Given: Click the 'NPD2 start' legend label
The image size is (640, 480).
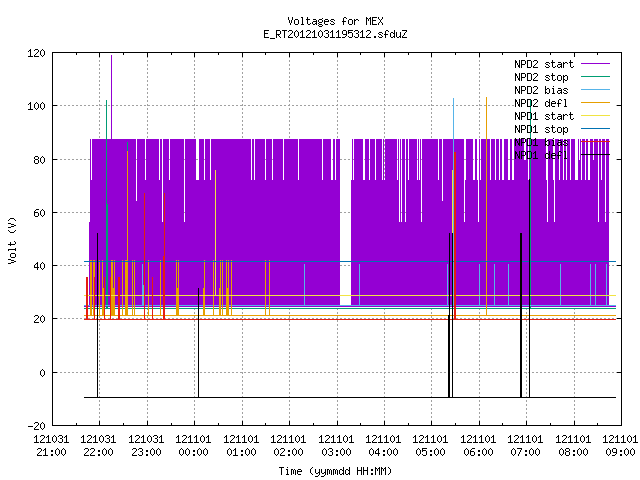Looking at the screenshot, I should [x=544, y=64].
